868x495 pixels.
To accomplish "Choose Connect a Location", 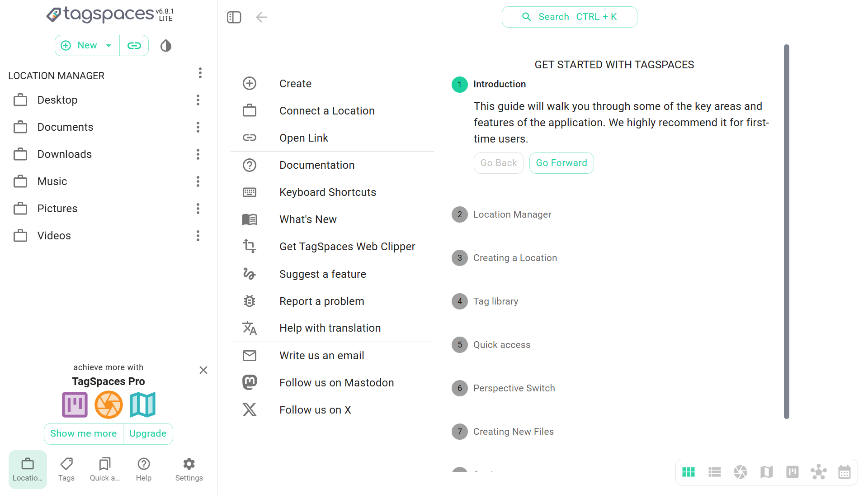I will pos(332,111).
